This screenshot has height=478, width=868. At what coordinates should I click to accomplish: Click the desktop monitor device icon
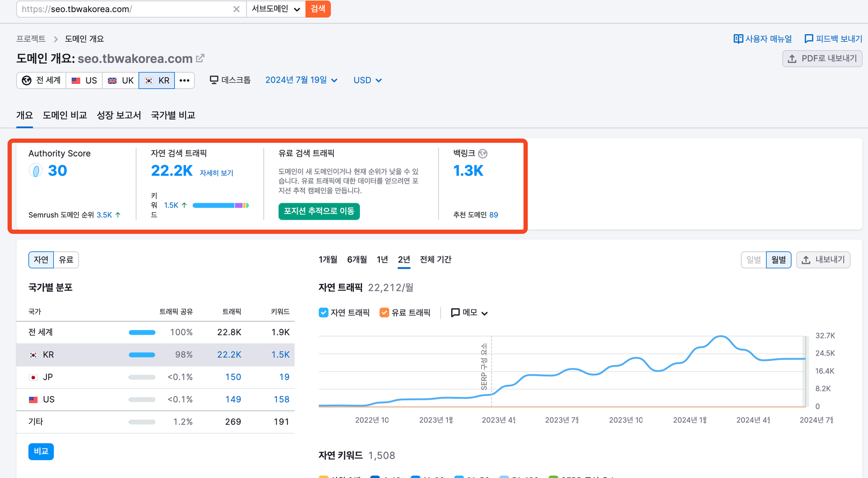click(x=214, y=80)
